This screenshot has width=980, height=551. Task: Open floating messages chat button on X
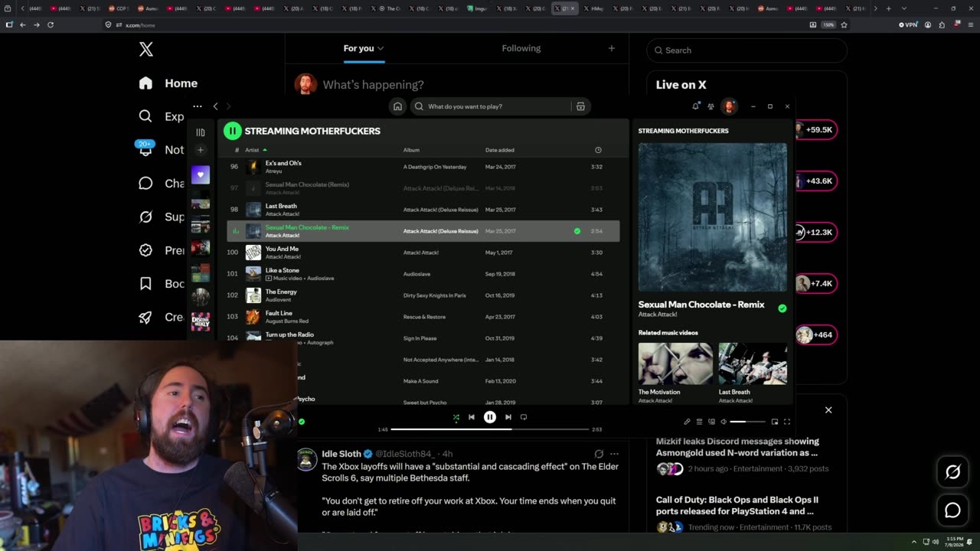(x=952, y=510)
